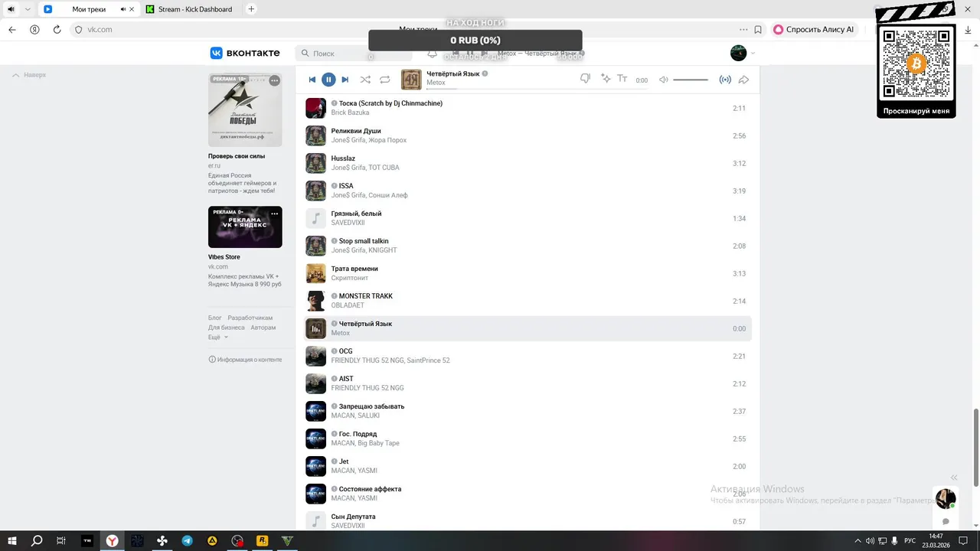Select the AIST track
The width and height of the screenshot is (980, 551).
coord(528,383)
